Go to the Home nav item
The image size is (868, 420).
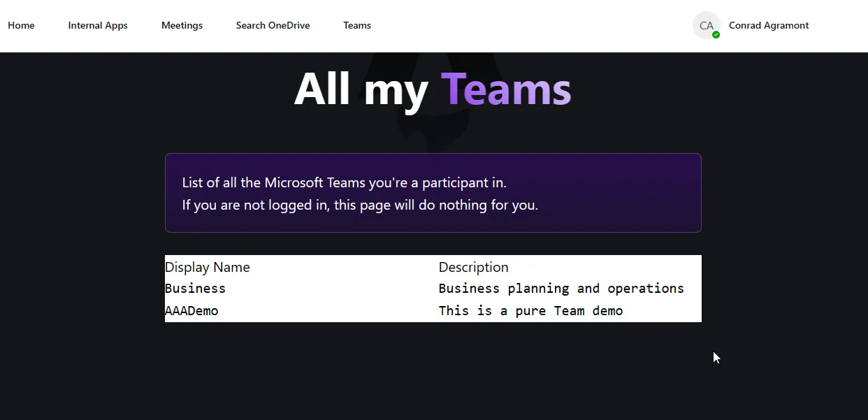tap(21, 25)
